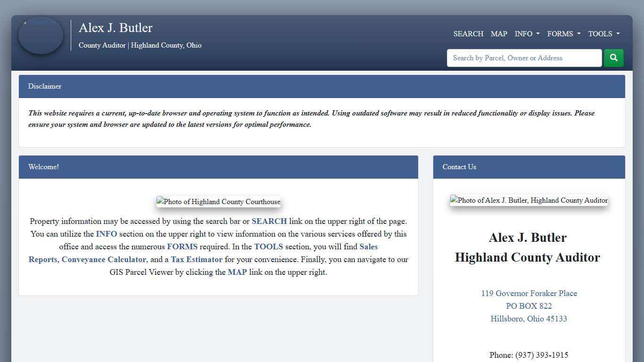Screen dimensions: 644x362
Task: Open the Conveyance Calculator link
Action: point(104,259)
